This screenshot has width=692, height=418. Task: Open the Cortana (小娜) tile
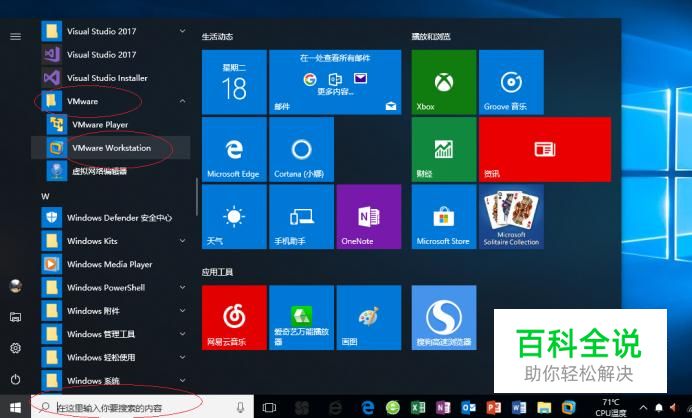coord(301,149)
